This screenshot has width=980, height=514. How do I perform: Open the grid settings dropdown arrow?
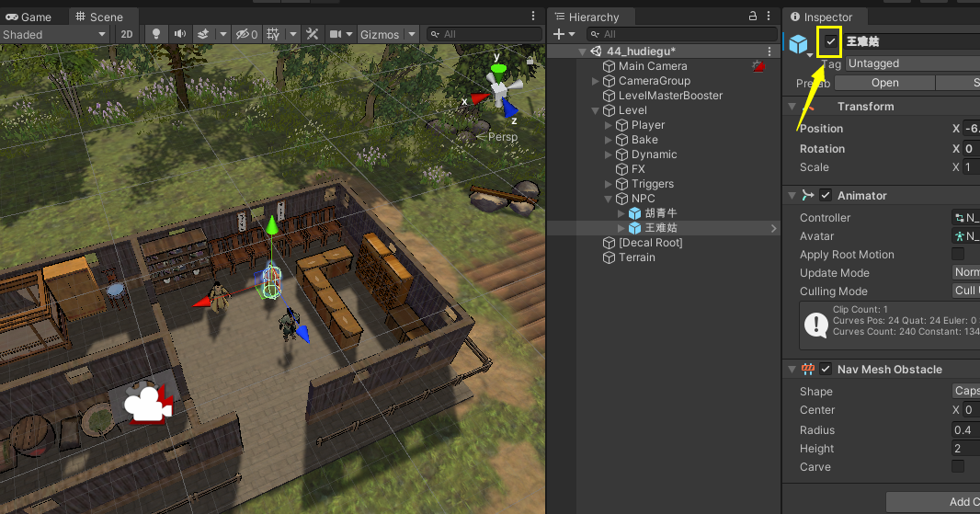[x=292, y=34]
